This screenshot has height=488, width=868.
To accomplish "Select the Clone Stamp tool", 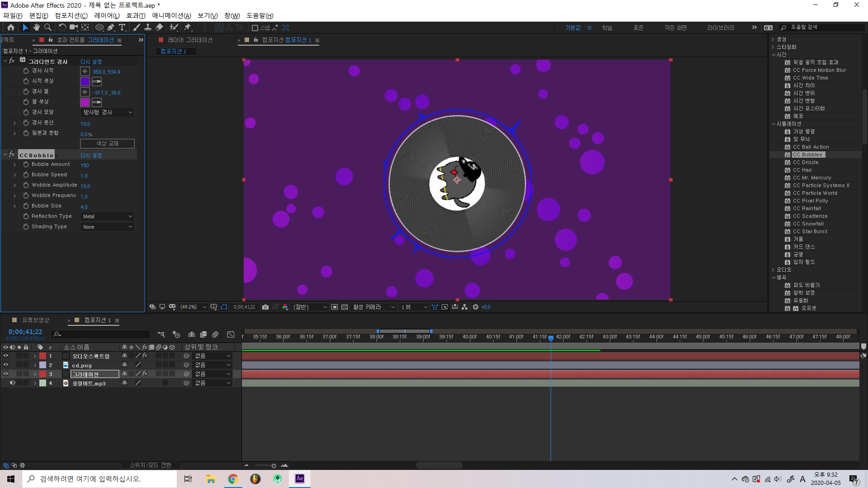I will (148, 28).
